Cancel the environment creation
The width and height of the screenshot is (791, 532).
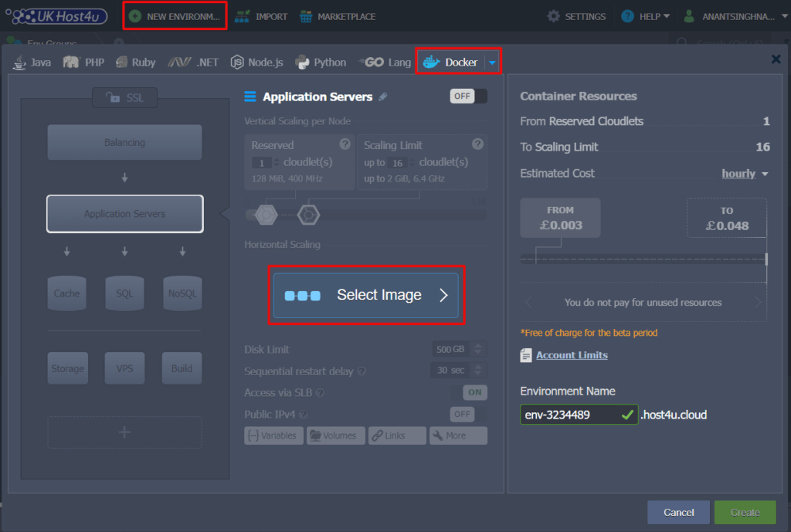click(678, 513)
